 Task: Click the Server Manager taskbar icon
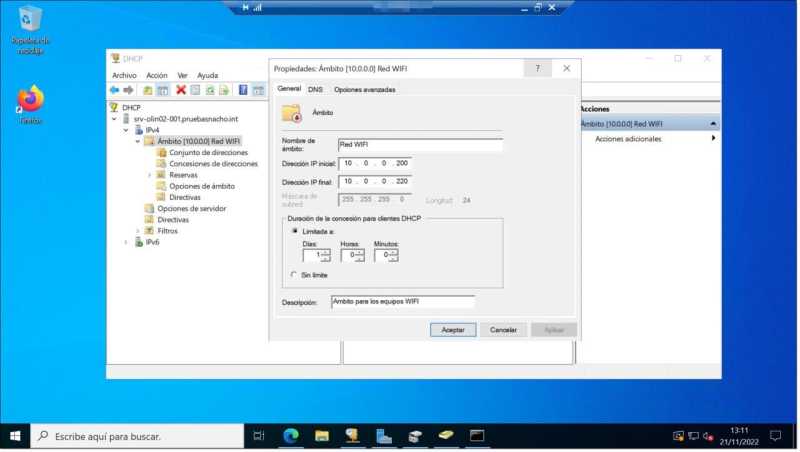(384, 436)
